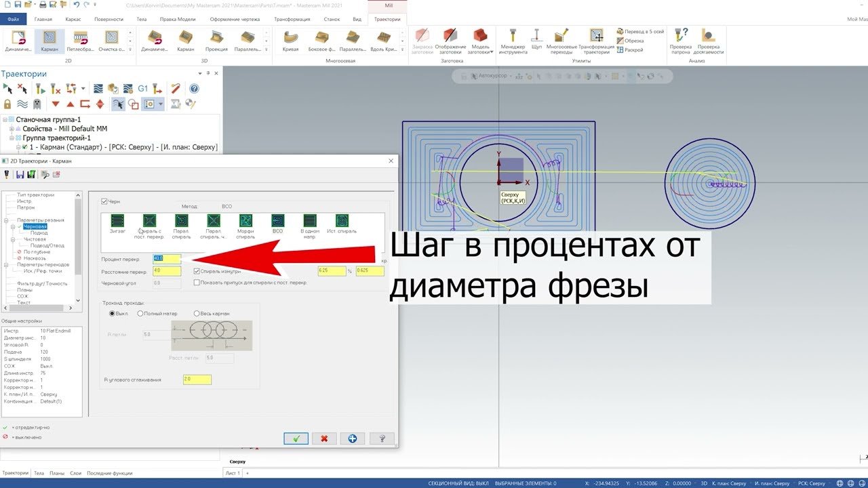
Task: Click the dialog help question button
Action: pyautogui.click(x=382, y=439)
